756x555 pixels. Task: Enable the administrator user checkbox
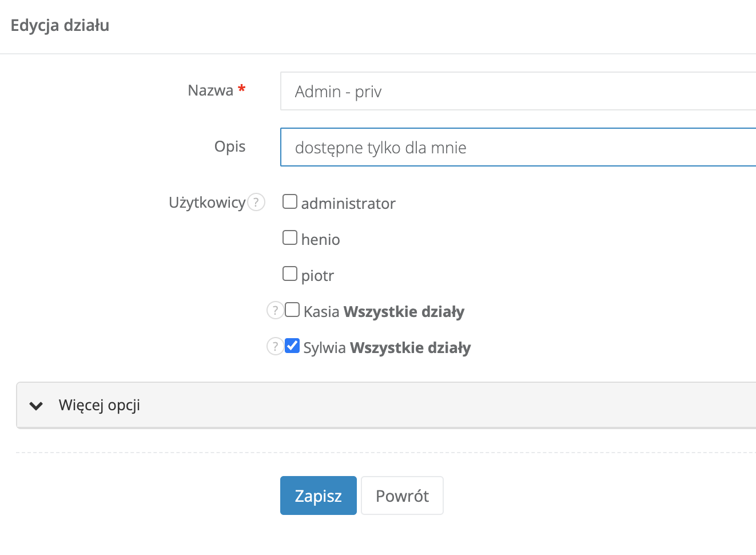click(290, 202)
